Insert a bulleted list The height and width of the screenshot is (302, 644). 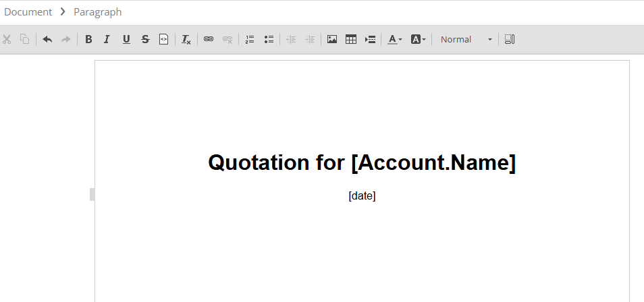click(x=269, y=40)
